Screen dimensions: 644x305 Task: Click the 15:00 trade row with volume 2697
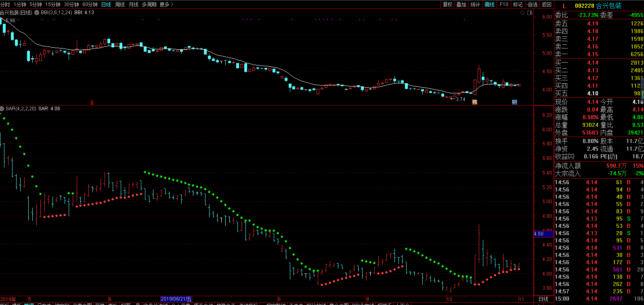(x=599, y=299)
